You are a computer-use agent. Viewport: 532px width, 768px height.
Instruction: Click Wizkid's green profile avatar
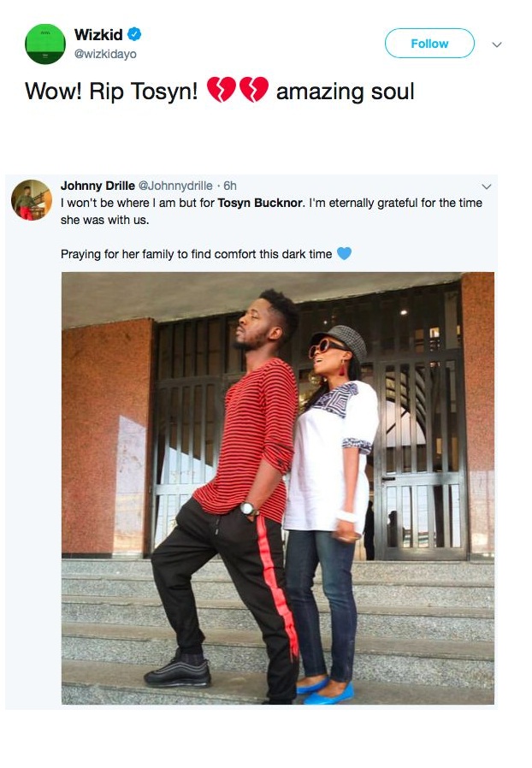[45, 44]
